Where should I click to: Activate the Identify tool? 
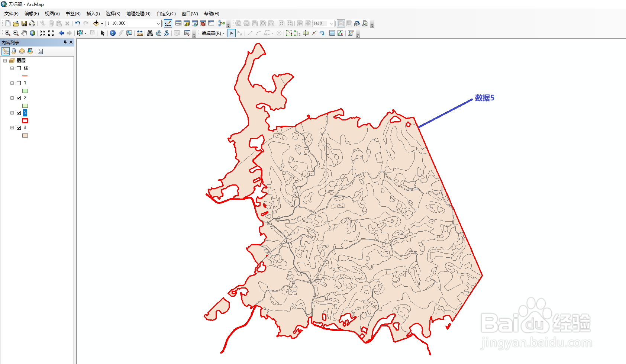113,33
